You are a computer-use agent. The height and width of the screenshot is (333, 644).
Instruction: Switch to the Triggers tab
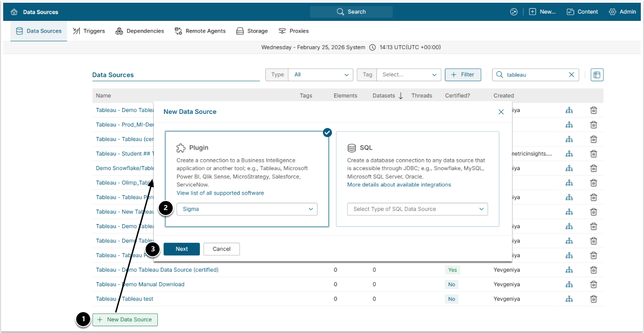tap(89, 31)
